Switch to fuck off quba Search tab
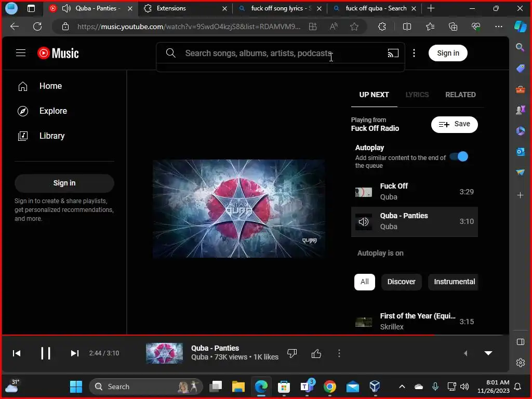Screen dimensions: 532x399 click(375, 8)
